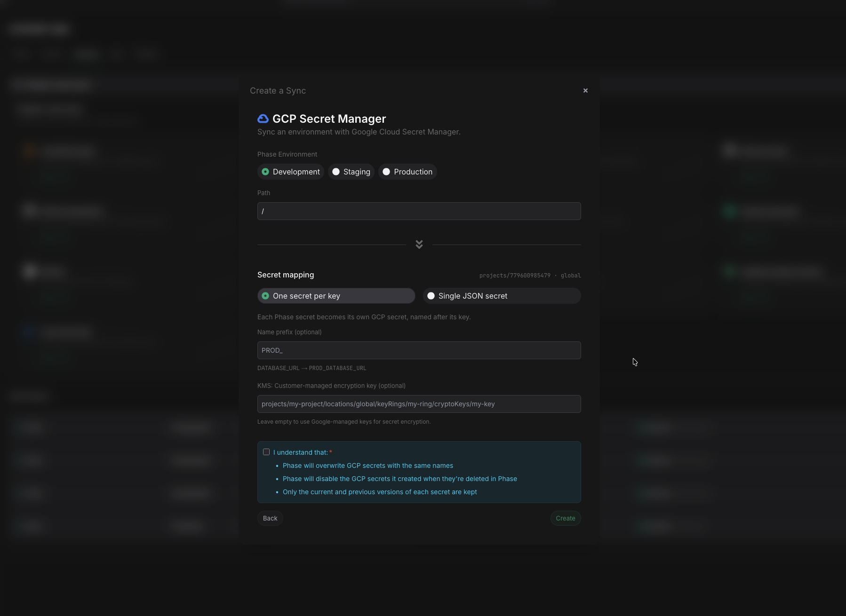Click the DATABASE_URL → PROD_DATABASE_URL hint

coord(311,368)
